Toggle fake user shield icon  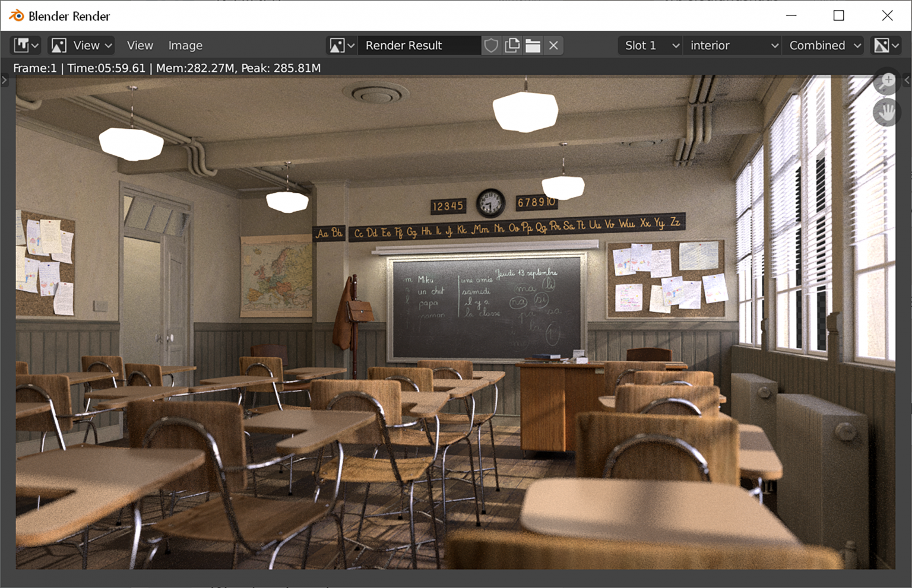[x=491, y=46]
